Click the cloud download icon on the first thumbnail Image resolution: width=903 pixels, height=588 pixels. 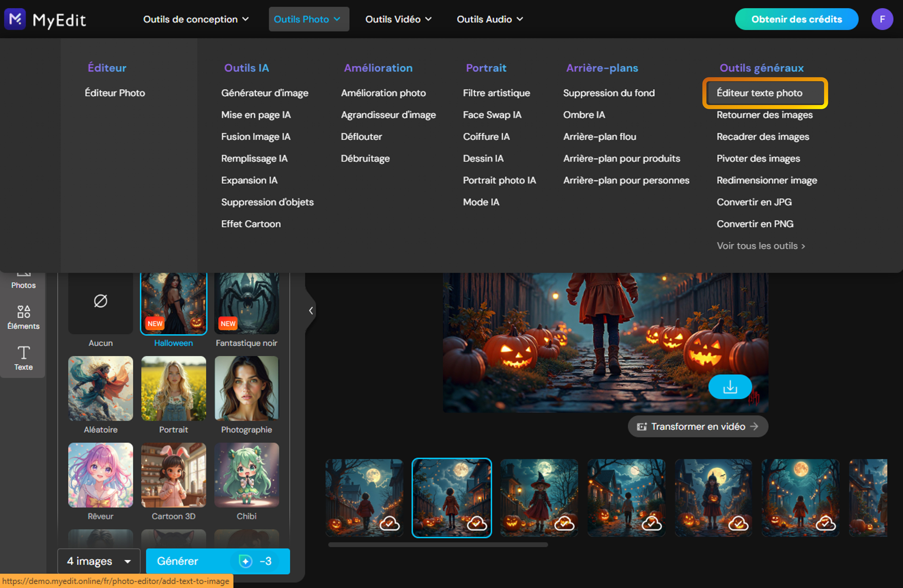click(x=389, y=525)
